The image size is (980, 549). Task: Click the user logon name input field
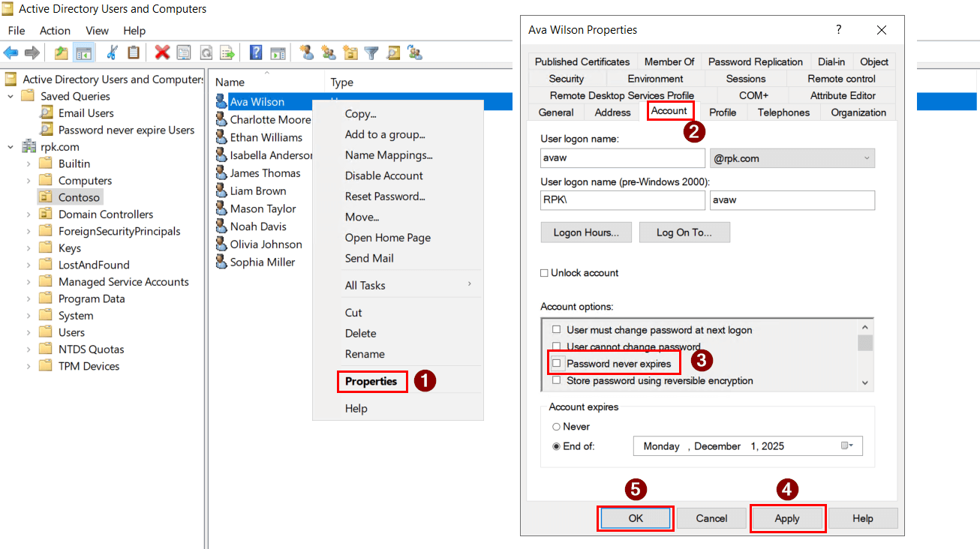[x=622, y=157]
